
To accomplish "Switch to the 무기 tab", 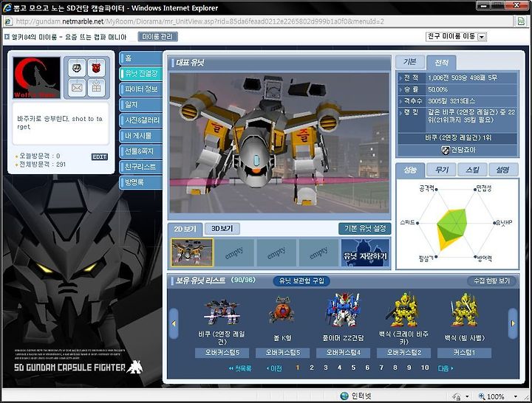I will click(441, 170).
